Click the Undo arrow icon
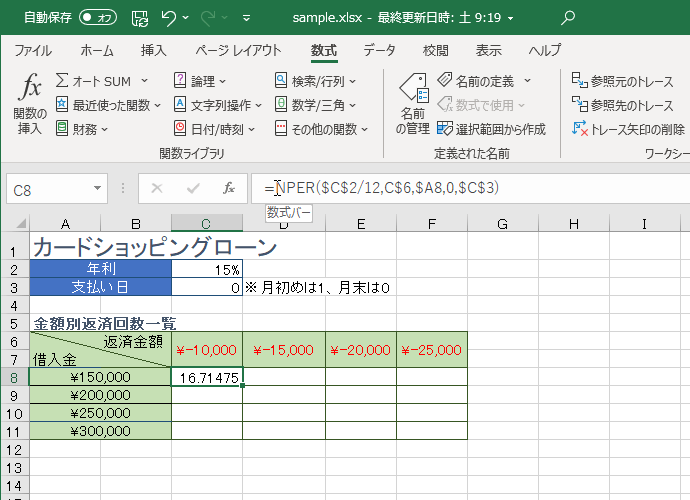The image size is (690, 500). (169, 18)
